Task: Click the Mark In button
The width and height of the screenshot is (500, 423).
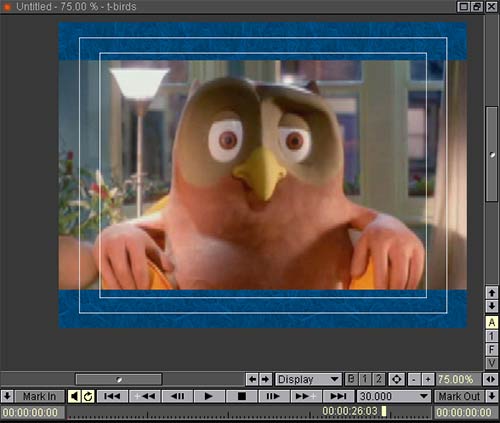Action: click(x=39, y=396)
